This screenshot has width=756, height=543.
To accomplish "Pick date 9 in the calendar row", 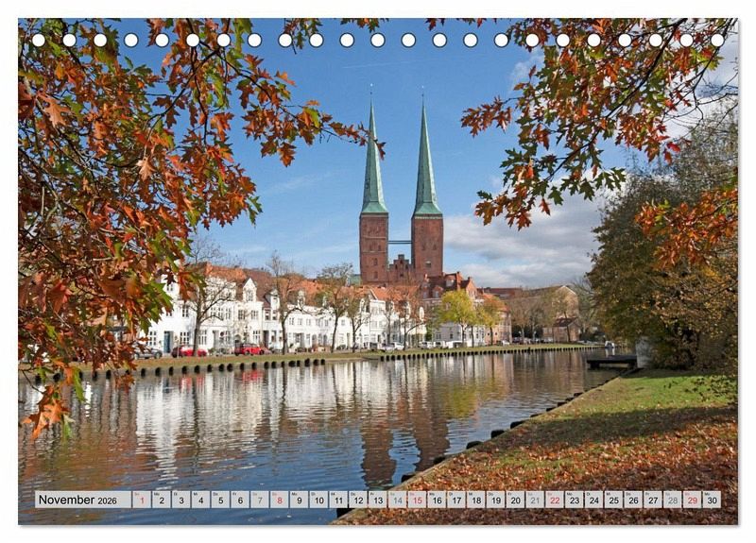I will 299,500.
